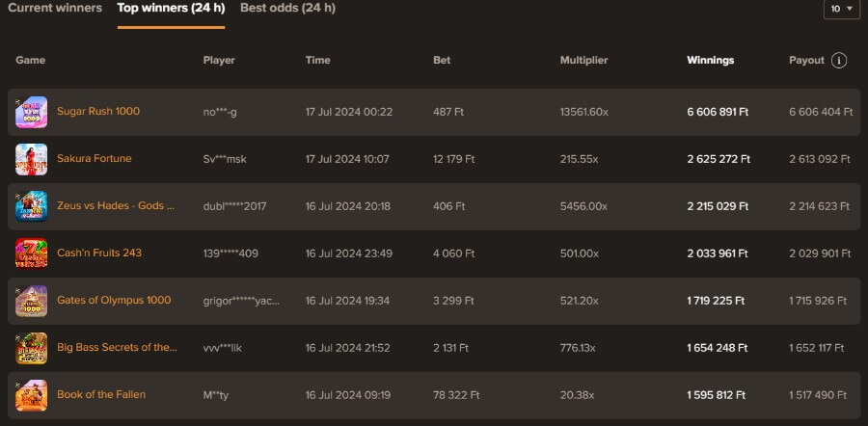
Task: Click the Zeus vs Hades game icon
Action: click(x=31, y=206)
